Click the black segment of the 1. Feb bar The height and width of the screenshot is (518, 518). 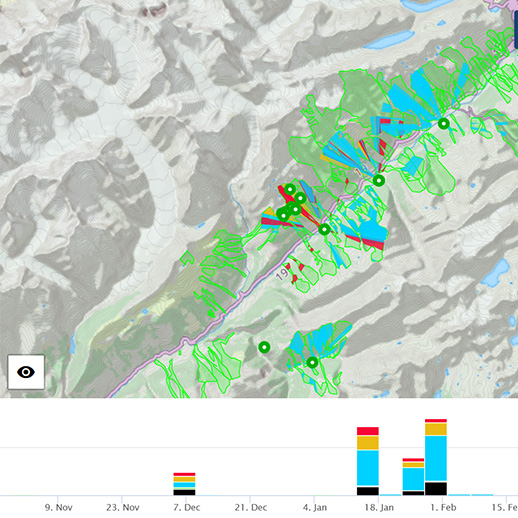436,489
